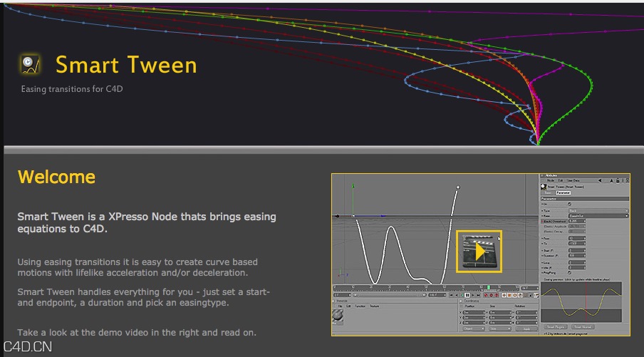The image size is (644, 357).
Task: Toggle the PingPong checkbox
Action: tap(568, 273)
